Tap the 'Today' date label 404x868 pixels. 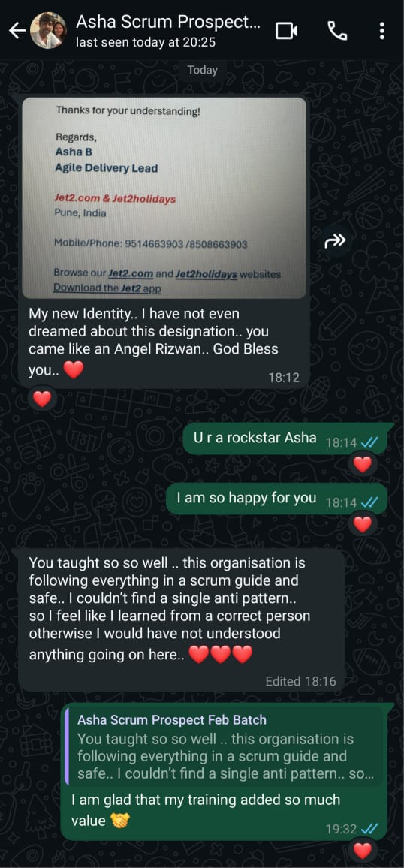(202, 70)
